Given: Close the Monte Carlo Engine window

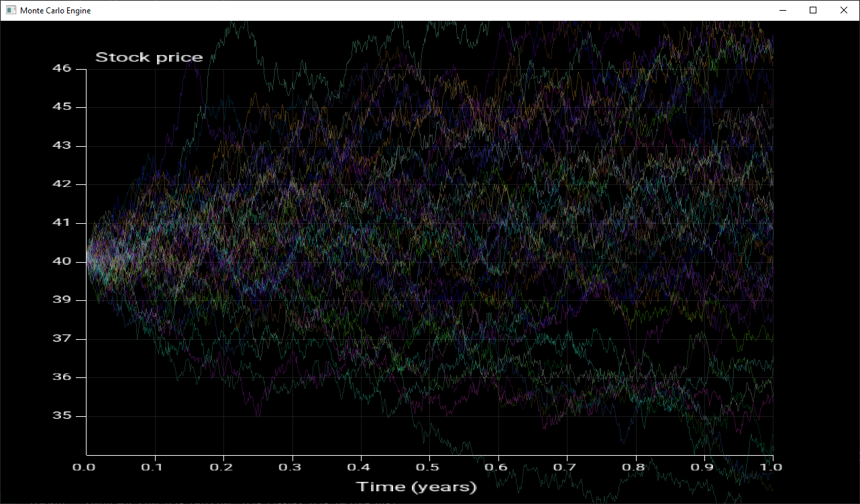Looking at the screenshot, I should pyautogui.click(x=844, y=11).
